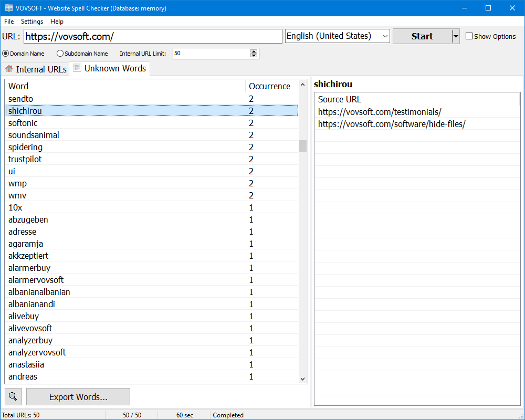Click the document icon on Unknown Words tab
Screen dimensions: 525x420
tap(77, 68)
